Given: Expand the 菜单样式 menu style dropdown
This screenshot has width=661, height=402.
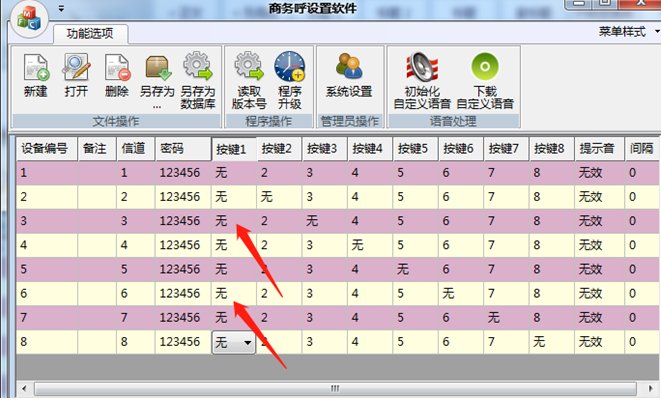Looking at the screenshot, I should (628, 32).
